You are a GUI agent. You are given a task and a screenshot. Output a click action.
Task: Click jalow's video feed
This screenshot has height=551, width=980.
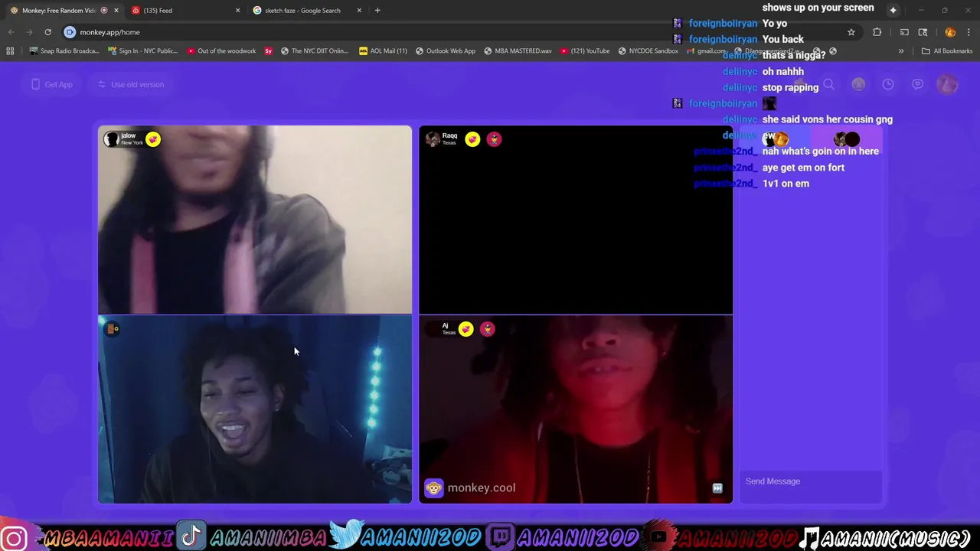point(255,220)
